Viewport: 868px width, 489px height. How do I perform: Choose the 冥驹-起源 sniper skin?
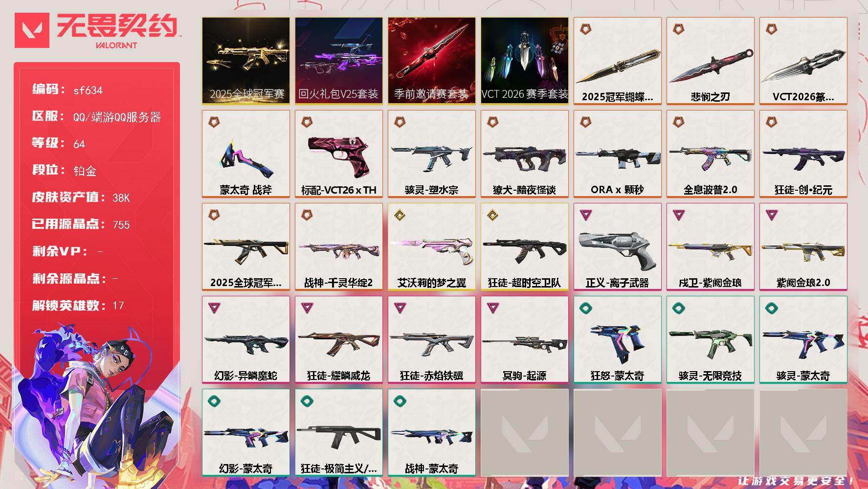[x=525, y=340]
